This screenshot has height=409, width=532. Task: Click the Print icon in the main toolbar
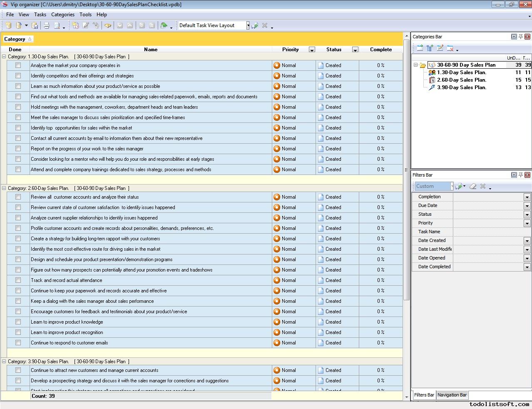point(47,25)
